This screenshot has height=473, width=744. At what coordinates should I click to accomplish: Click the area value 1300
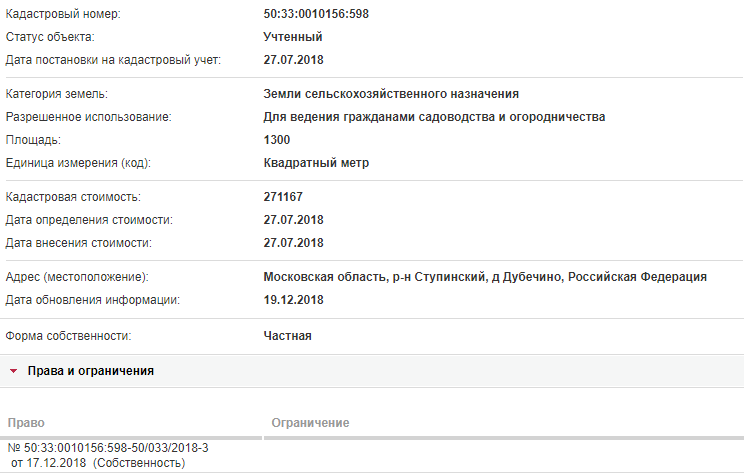277,139
